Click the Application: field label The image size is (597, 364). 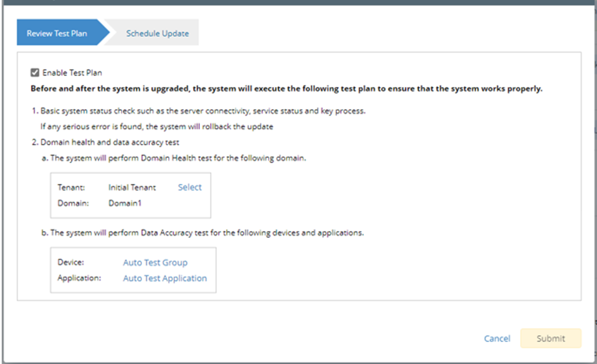pos(79,278)
